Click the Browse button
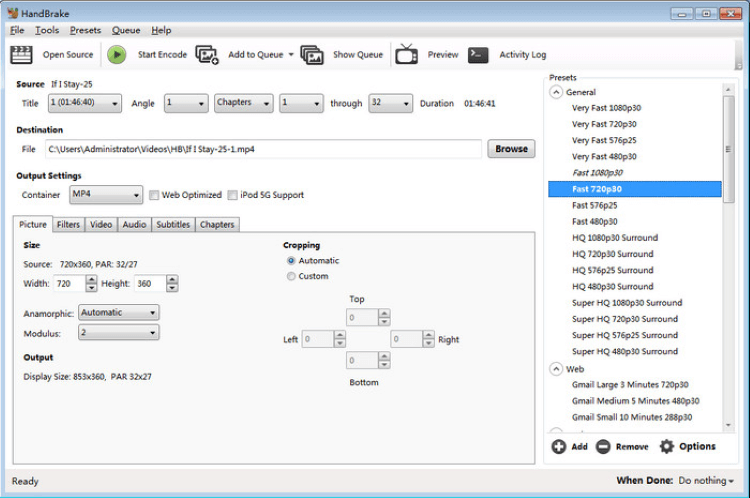Screen dimensions: 750x498 coord(511,149)
